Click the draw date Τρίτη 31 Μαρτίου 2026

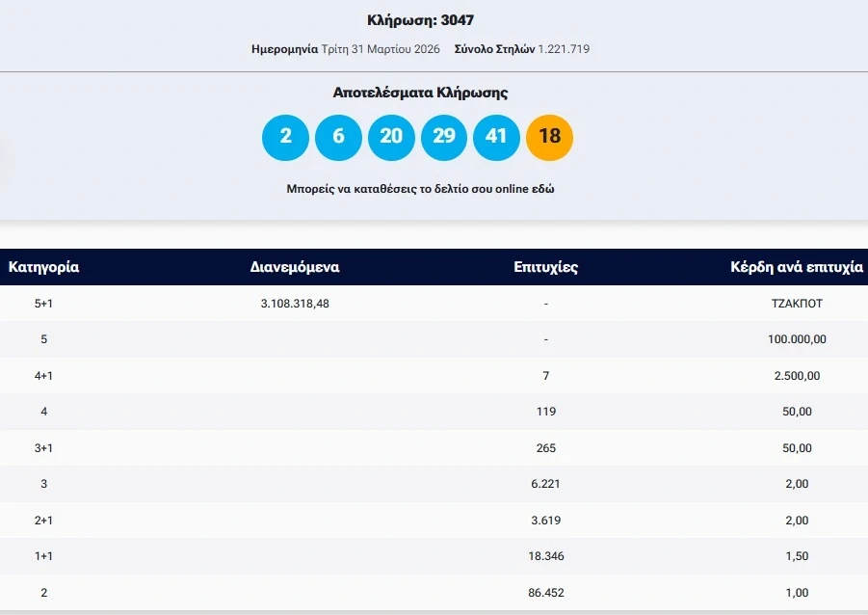380,48
